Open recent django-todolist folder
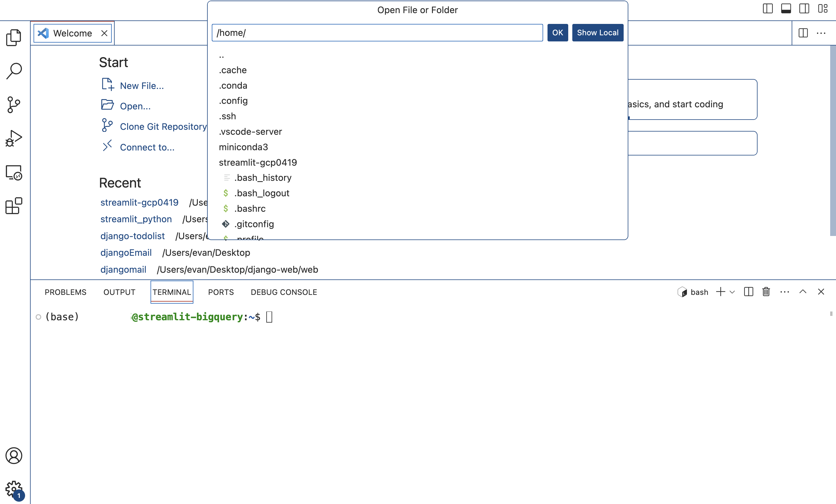Screen dimensions: 836x504 (133, 236)
